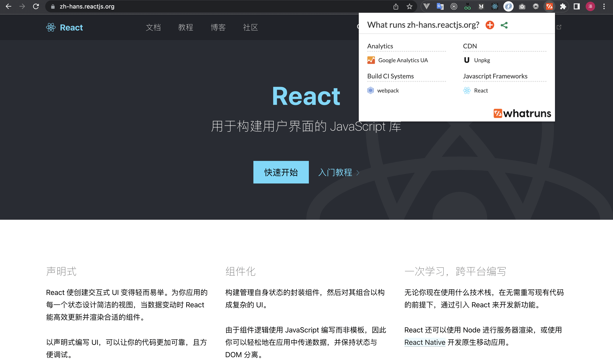Bookmark this page with the star icon
This screenshot has height=364, width=613.
pos(409,6)
